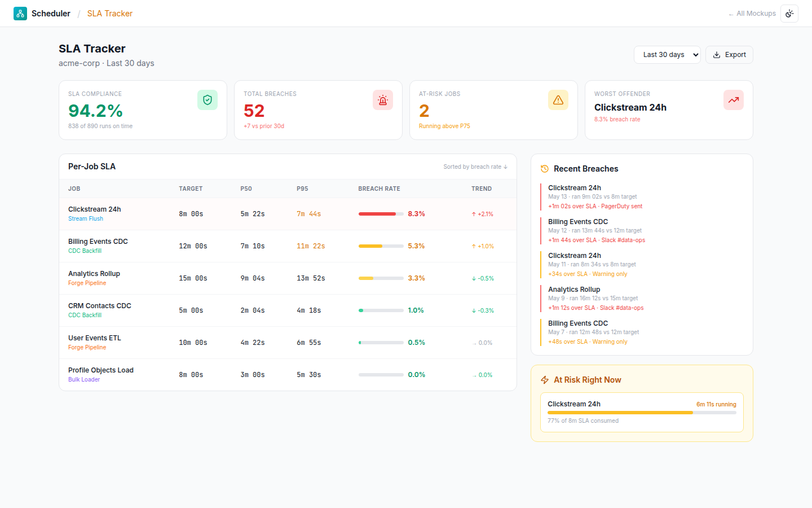Click the At Risk Right Now lightning icon

(545, 380)
